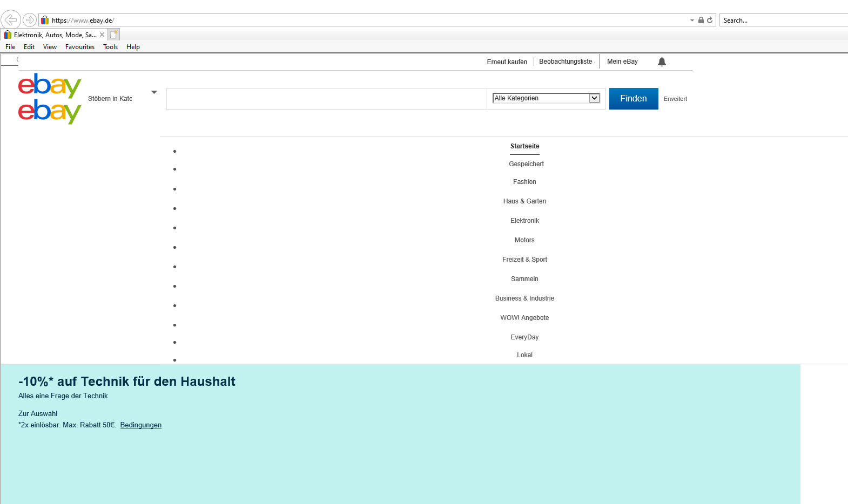Screen dimensions: 848x504
Task: Click the eBay favicon in address bar
Action: point(45,20)
